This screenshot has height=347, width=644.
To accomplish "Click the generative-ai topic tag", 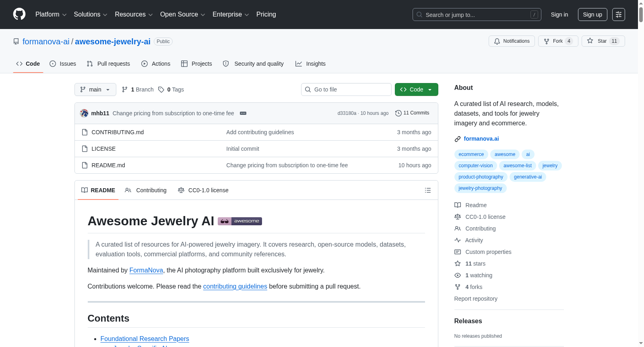I will 528,177.
